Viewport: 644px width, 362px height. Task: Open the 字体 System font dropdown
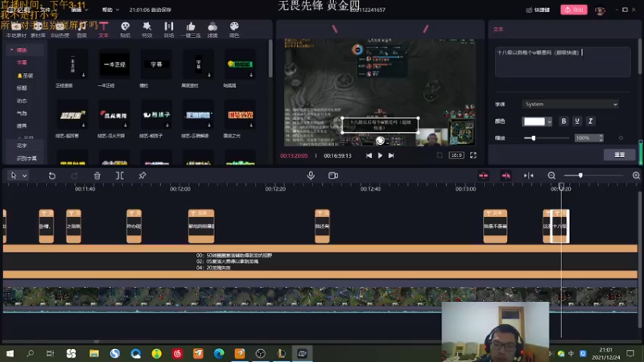(570, 105)
